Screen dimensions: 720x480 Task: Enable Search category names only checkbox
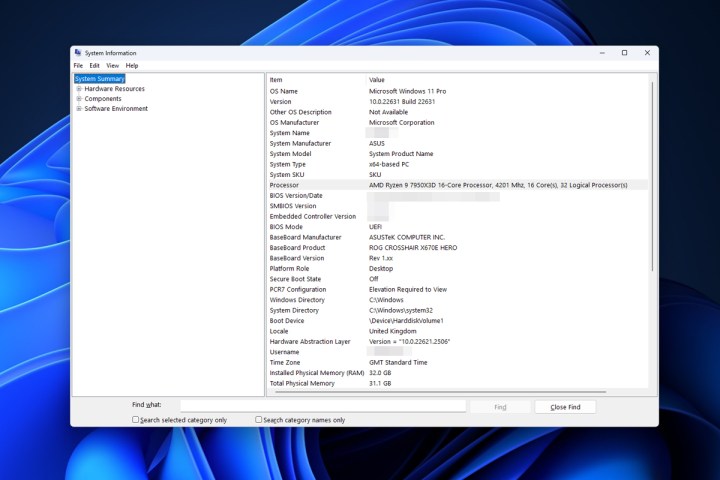click(x=259, y=420)
